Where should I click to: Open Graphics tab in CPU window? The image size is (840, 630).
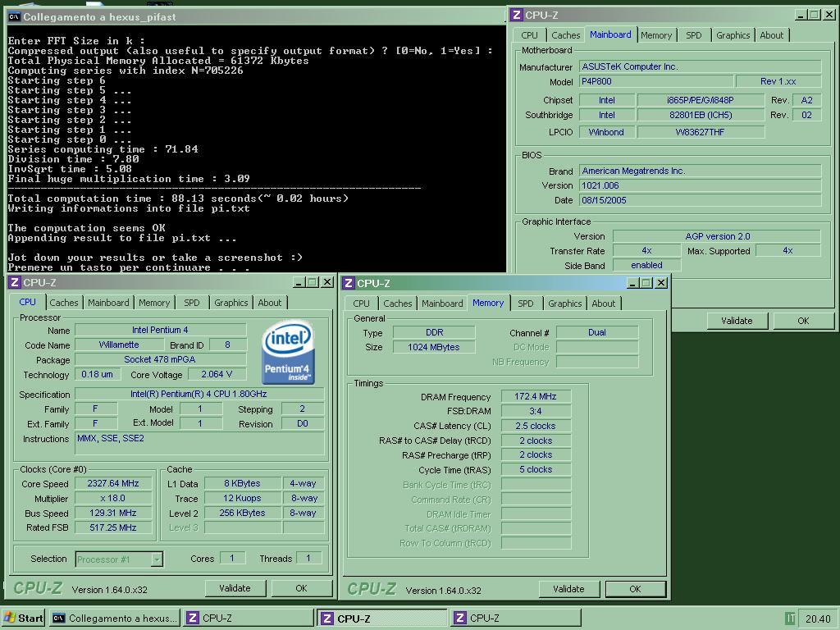231,303
